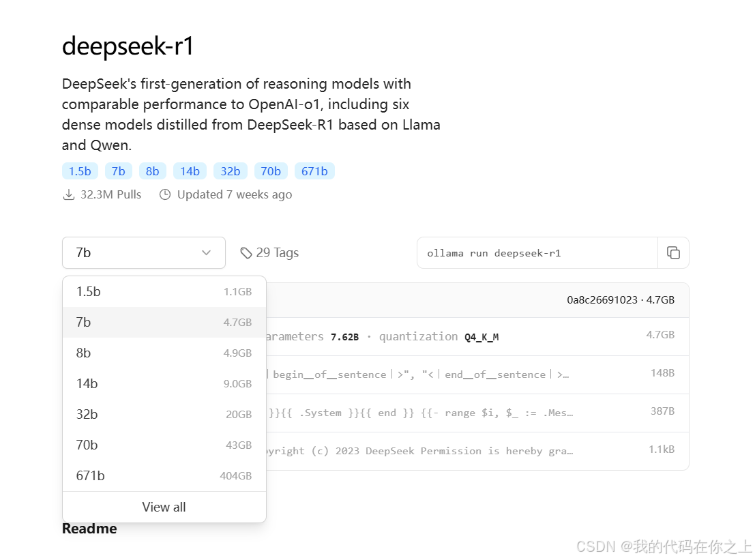Click the "671b" blue tag
Image resolution: width=755 pixels, height=560 pixels.
tap(314, 171)
